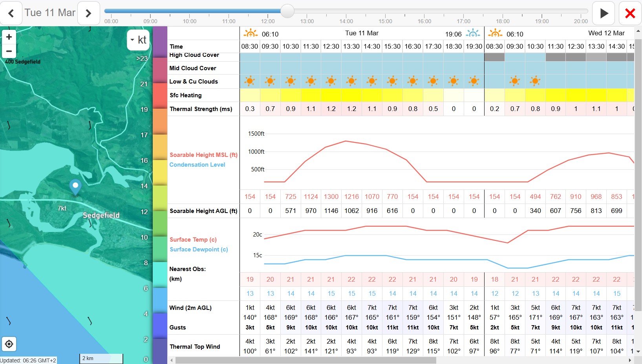This screenshot has height=364, width=642.
Task: Click the 16:30 time column header
Action: (413, 46)
